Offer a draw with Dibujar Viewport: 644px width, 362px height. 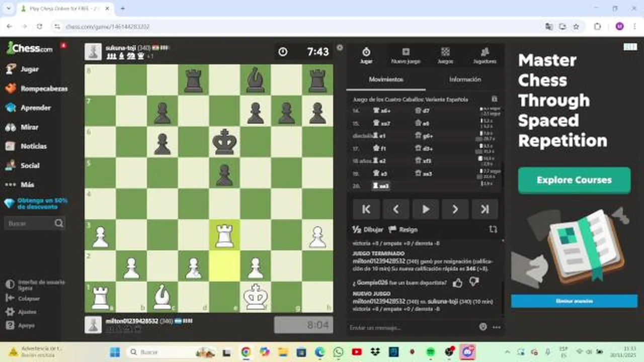[x=368, y=229]
